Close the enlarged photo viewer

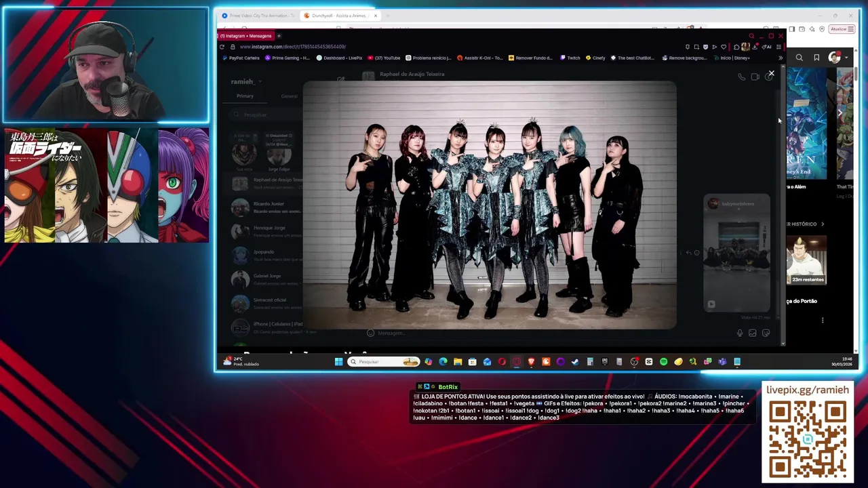pos(771,73)
